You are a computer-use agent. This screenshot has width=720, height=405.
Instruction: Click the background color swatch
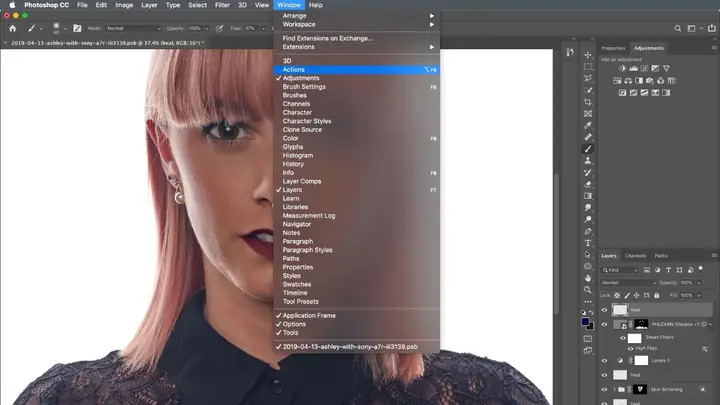[x=591, y=326]
